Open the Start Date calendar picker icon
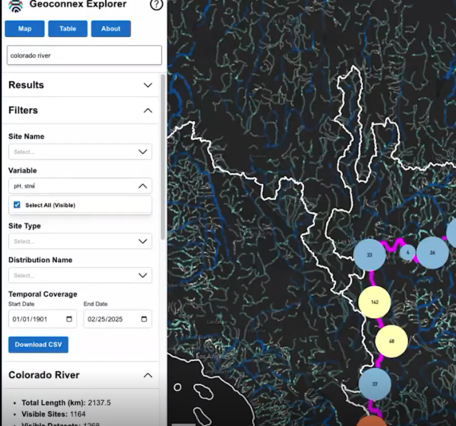456x426 pixels. pos(69,319)
